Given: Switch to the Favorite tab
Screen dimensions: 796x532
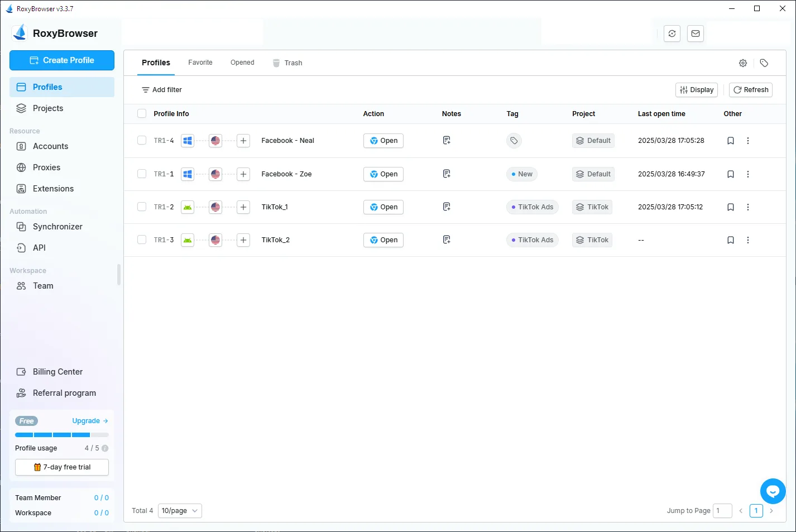Looking at the screenshot, I should pyautogui.click(x=200, y=63).
